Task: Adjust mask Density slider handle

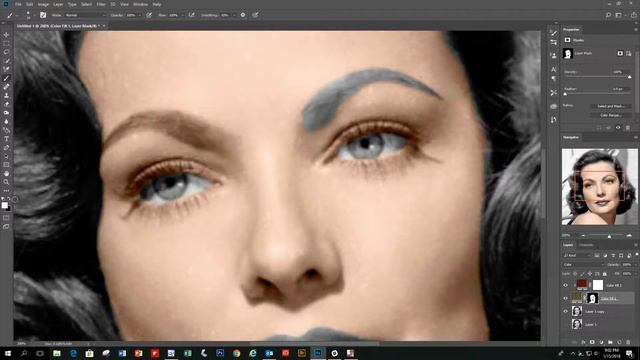Action: pos(629,77)
